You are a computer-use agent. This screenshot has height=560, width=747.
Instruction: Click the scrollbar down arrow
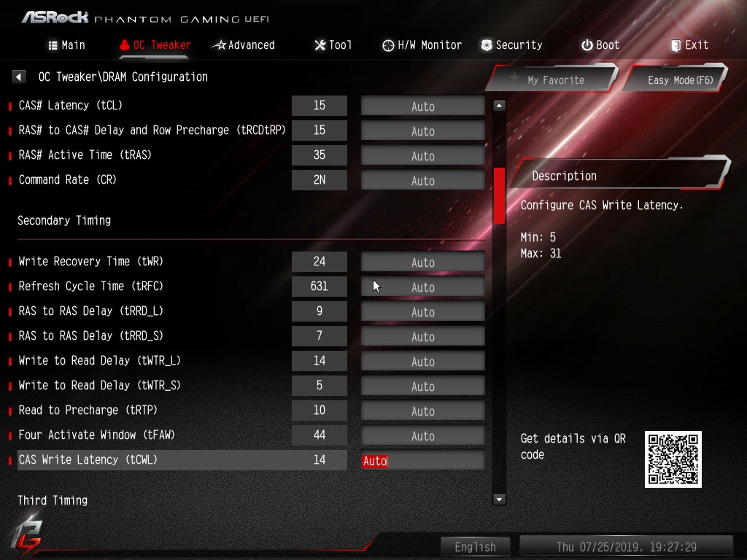(x=499, y=499)
